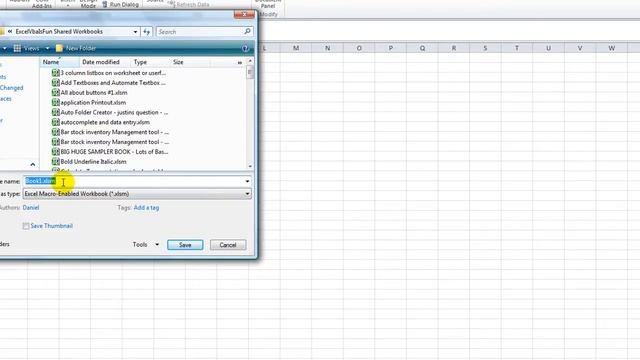Select Excel column T header
The width and height of the screenshot is (640, 360).
click(x=517, y=48)
